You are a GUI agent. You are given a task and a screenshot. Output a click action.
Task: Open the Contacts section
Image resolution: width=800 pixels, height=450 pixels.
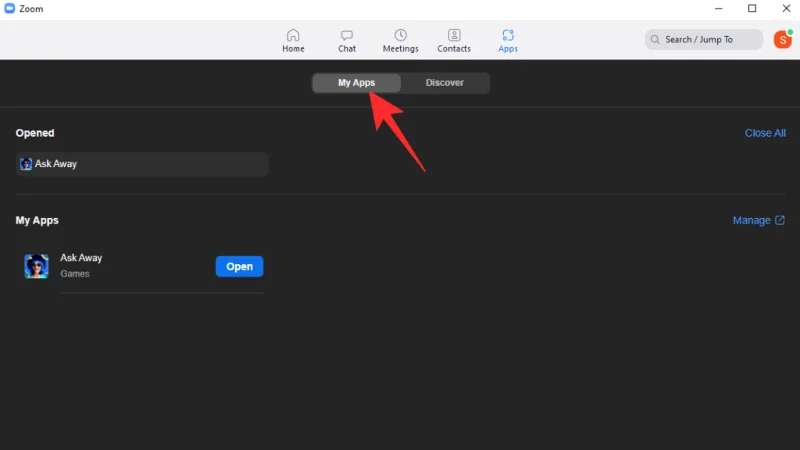click(454, 36)
